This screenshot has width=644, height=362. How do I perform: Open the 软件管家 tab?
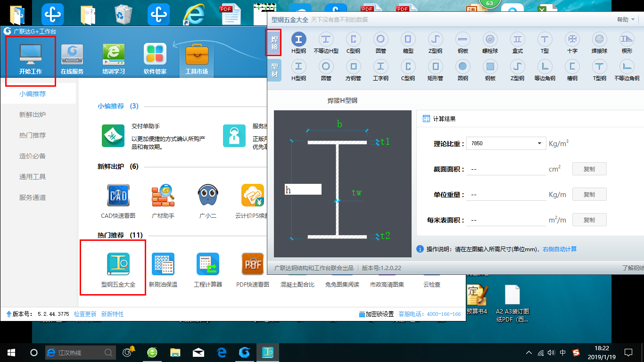(155, 59)
